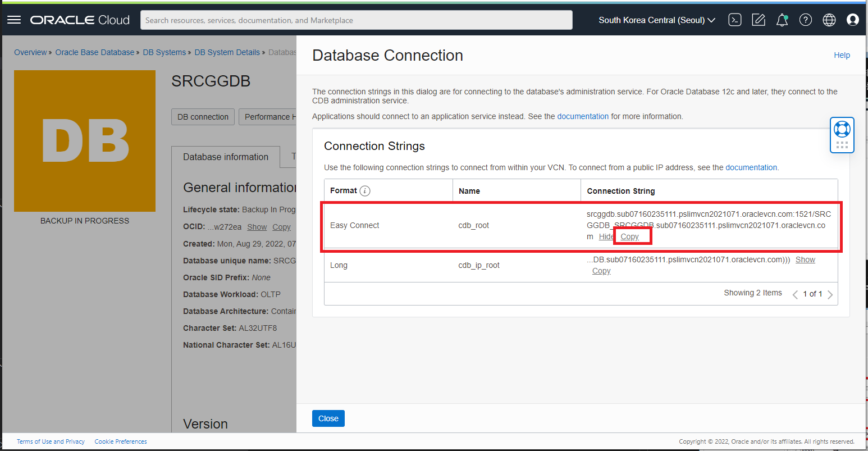
Task: Open the announcements edit icon
Action: point(759,20)
